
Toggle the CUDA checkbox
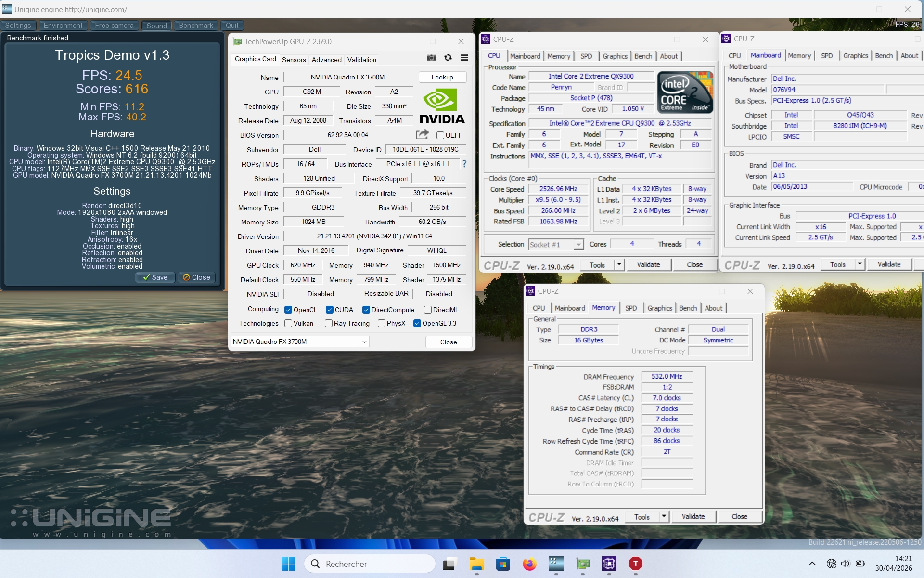tap(330, 310)
